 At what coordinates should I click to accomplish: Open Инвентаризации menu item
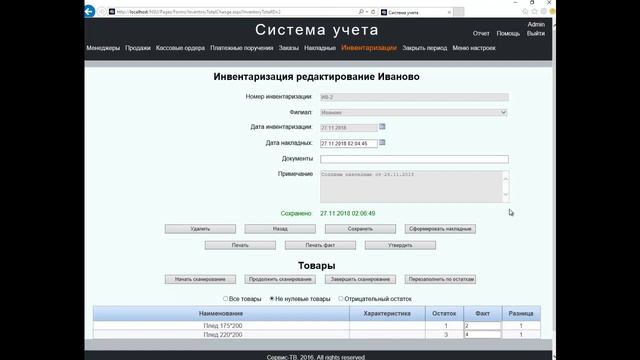click(369, 48)
